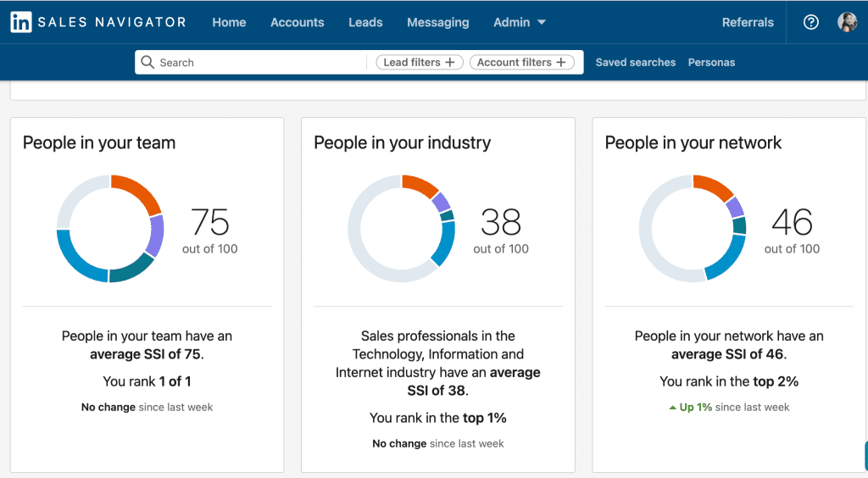Click 'No change since last week' in industry card
868x478 pixels.
(438, 444)
